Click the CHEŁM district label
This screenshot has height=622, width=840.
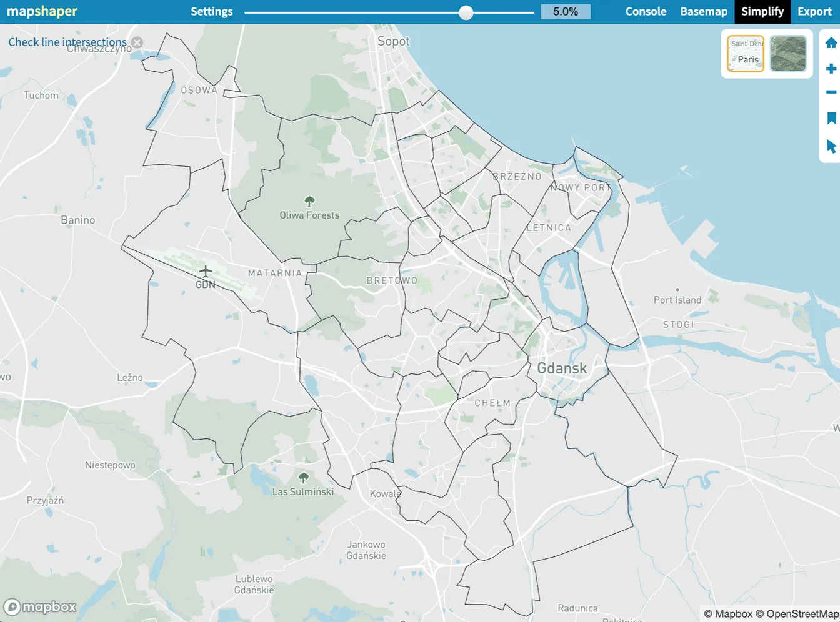(x=492, y=403)
